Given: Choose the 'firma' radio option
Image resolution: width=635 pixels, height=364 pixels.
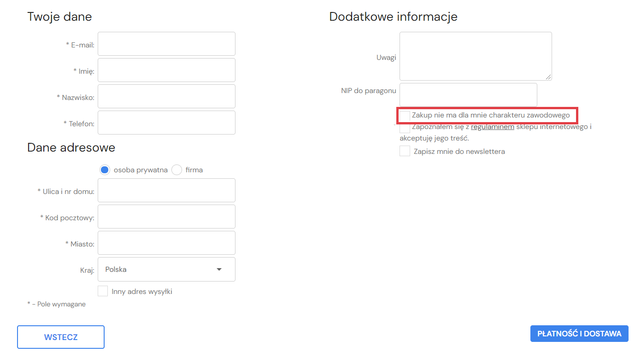Looking at the screenshot, I should (176, 170).
